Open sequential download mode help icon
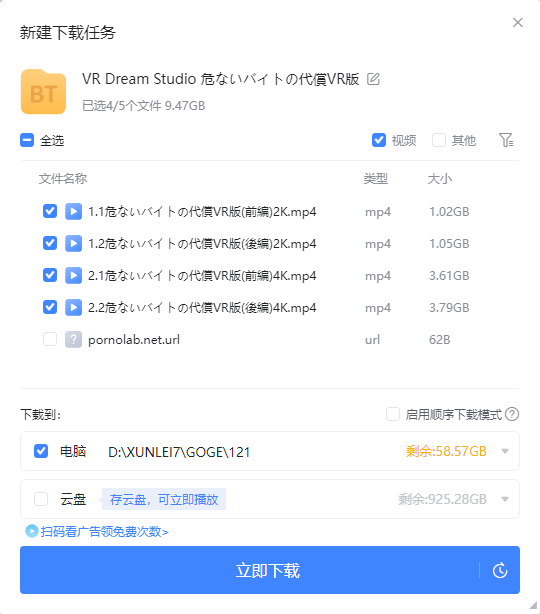Image resolution: width=540 pixels, height=614 pixels. 512,414
